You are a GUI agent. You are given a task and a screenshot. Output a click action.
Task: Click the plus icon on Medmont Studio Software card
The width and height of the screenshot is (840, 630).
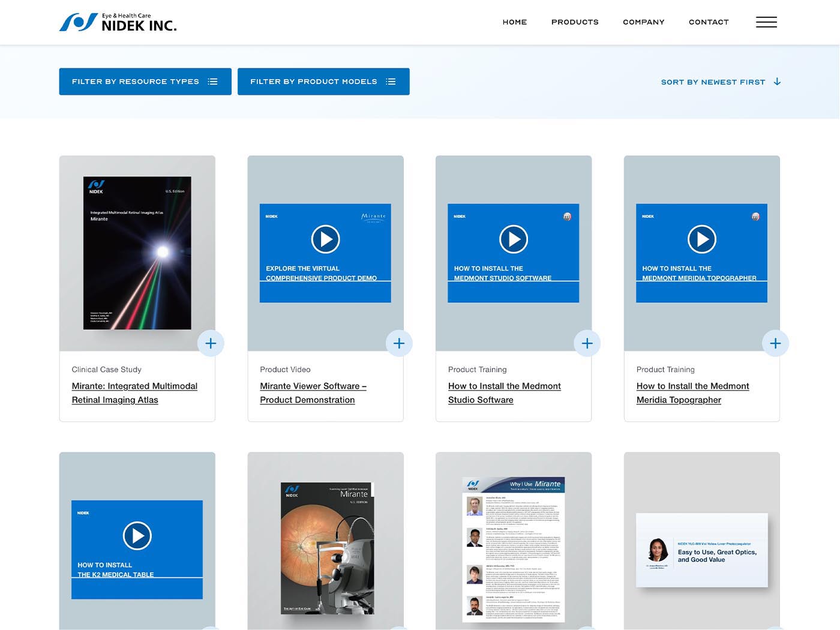click(x=587, y=343)
